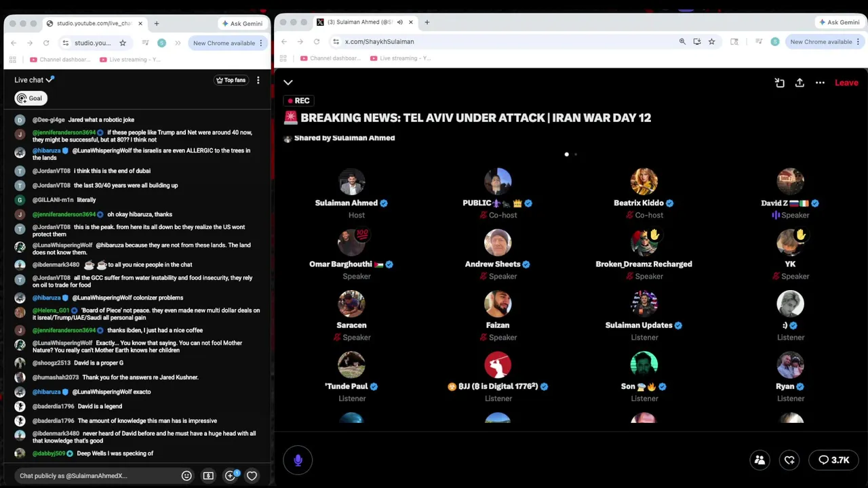Click the chat message input field
Viewport: 868px width, 488px height.
click(95, 476)
